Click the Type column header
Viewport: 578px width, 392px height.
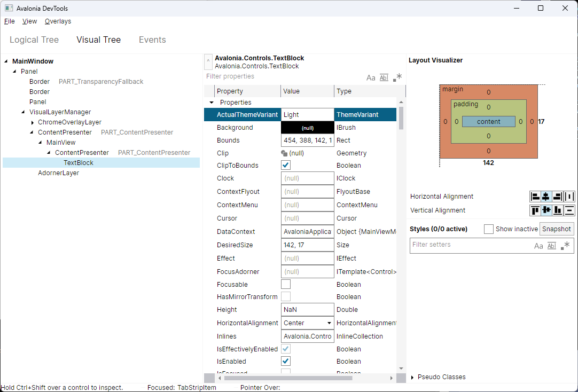(x=370, y=91)
